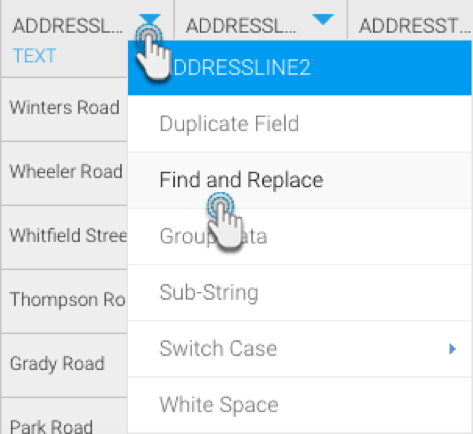
Task: Select the Park Road cell
Action: [64, 416]
